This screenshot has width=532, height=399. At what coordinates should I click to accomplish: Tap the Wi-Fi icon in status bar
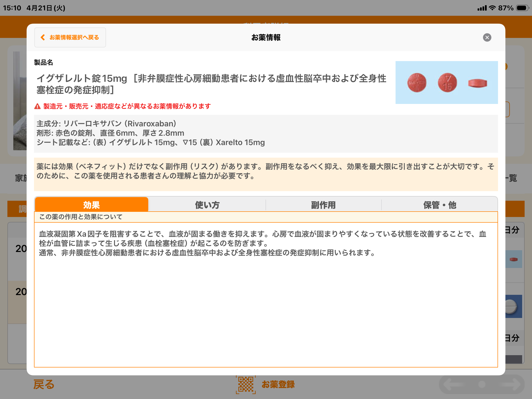[492, 8]
